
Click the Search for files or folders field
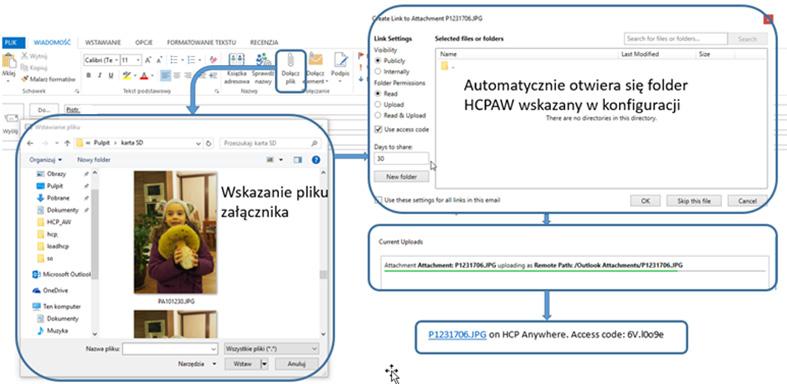pos(676,39)
